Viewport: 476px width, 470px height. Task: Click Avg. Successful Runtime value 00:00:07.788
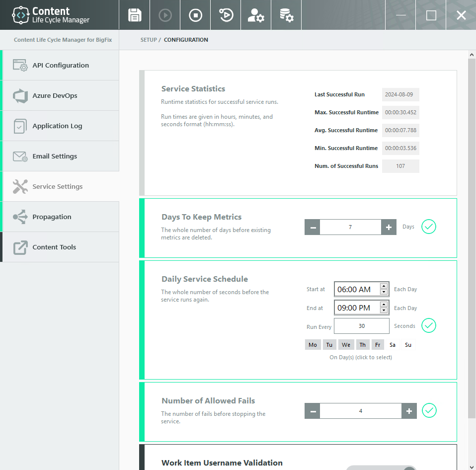click(400, 131)
